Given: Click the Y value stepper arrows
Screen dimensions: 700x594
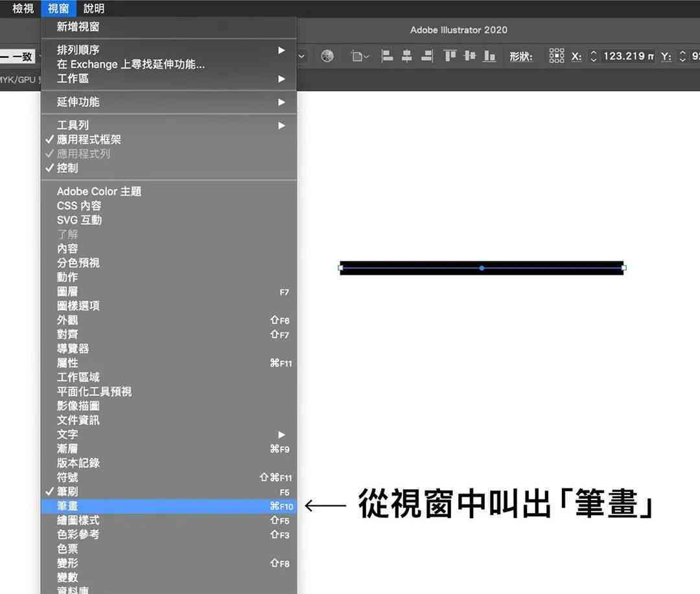Looking at the screenshot, I should point(682,56).
